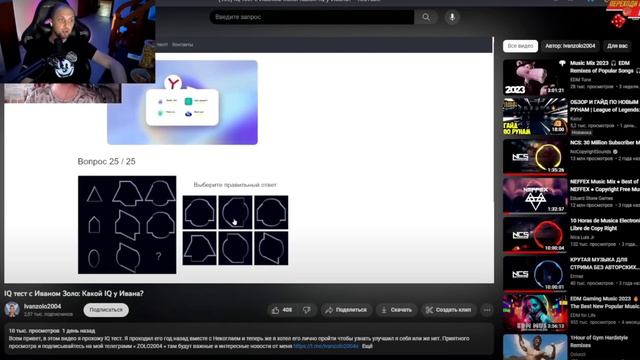The width and height of the screenshot is (640, 360).
Task: Choose first answer option in top row
Action: coord(200,212)
